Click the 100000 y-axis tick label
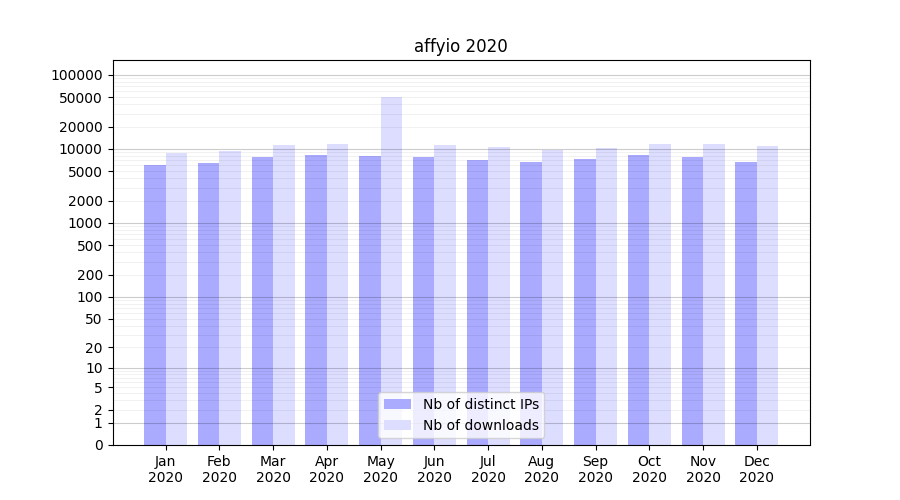900x500 pixels. [77, 75]
